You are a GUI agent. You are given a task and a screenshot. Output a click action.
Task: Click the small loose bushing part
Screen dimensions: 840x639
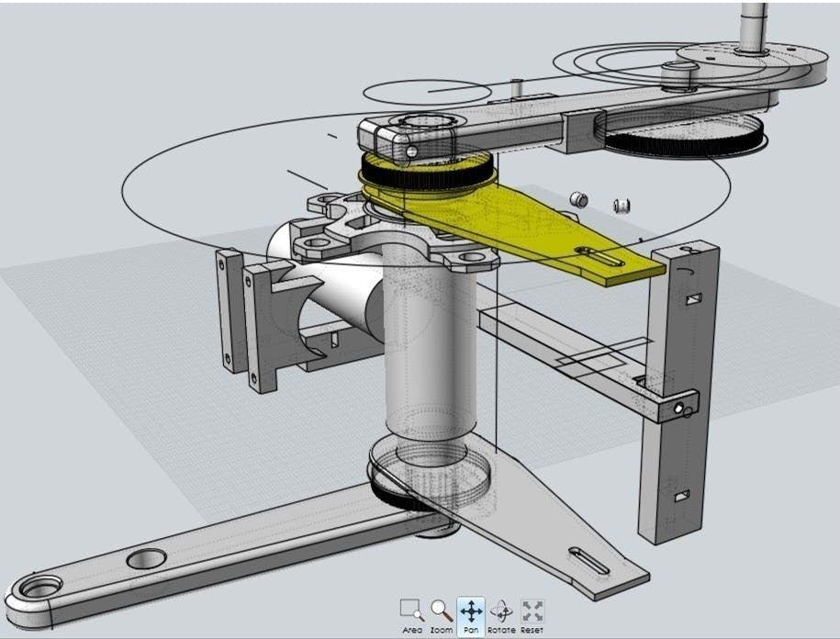click(x=579, y=199)
